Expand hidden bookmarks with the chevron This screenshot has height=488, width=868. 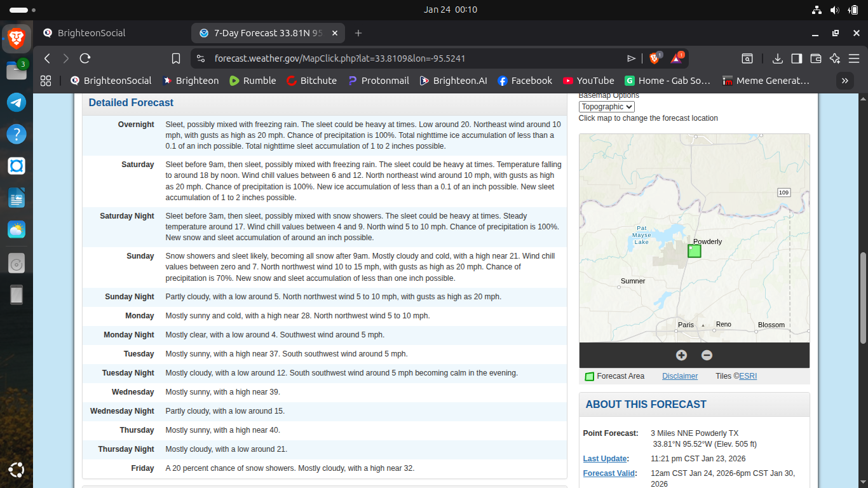coord(844,81)
